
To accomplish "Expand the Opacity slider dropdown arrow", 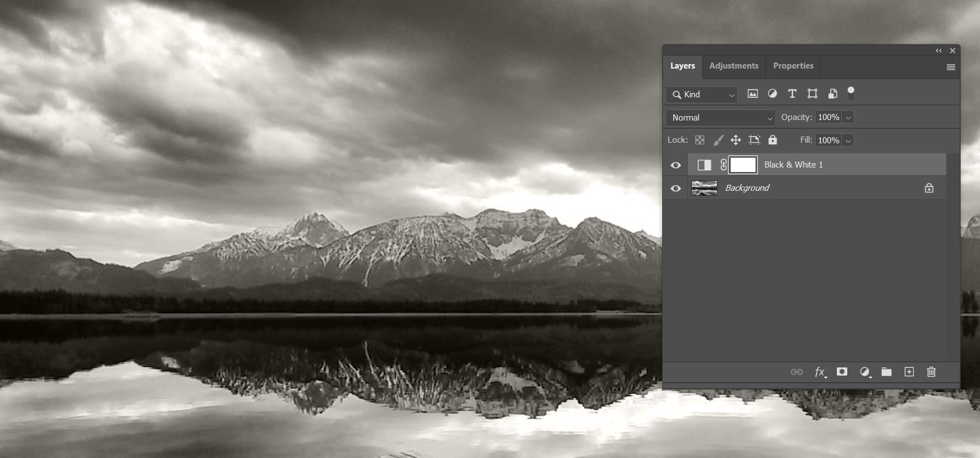I will (x=848, y=118).
